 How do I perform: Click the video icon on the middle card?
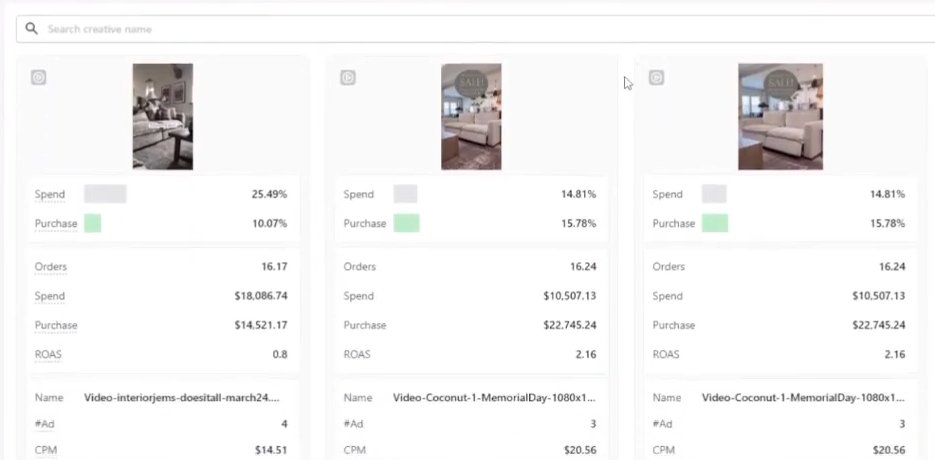tap(347, 77)
